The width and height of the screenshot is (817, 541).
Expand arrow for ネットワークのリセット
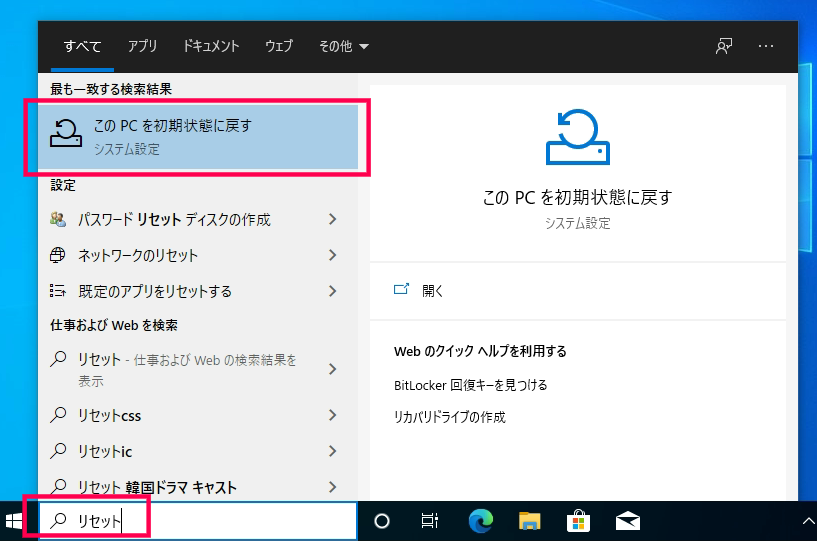click(332, 255)
